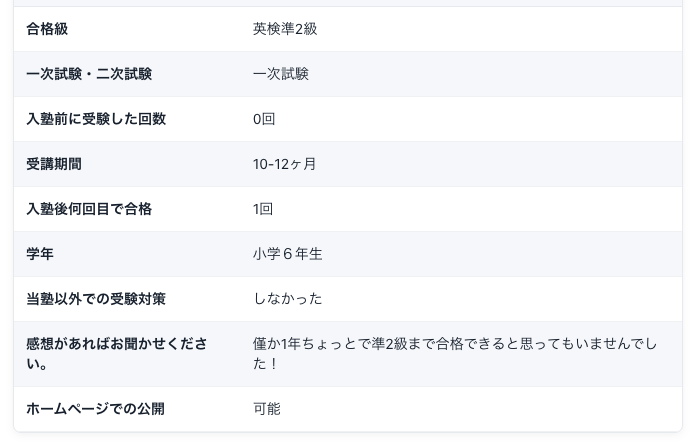The height and width of the screenshot is (446, 696).
Task: Click the 一次試験 value in the second row
Action: click(x=281, y=74)
